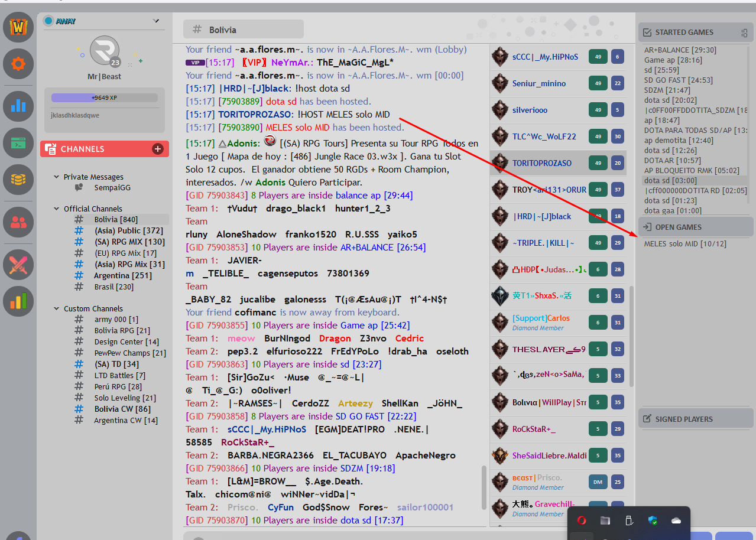Click the Started Games panel header
The height and width of the screenshot is (540, 756).
(x=696, y=32)
